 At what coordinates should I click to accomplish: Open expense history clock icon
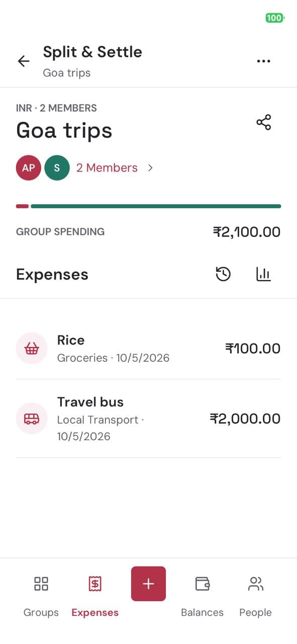point(223,274)
